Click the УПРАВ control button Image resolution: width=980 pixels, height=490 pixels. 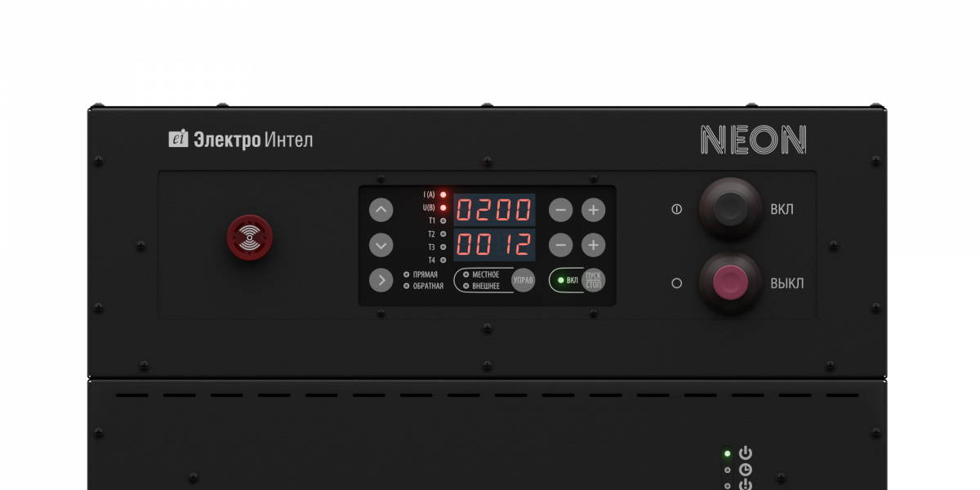coord(523,280)
